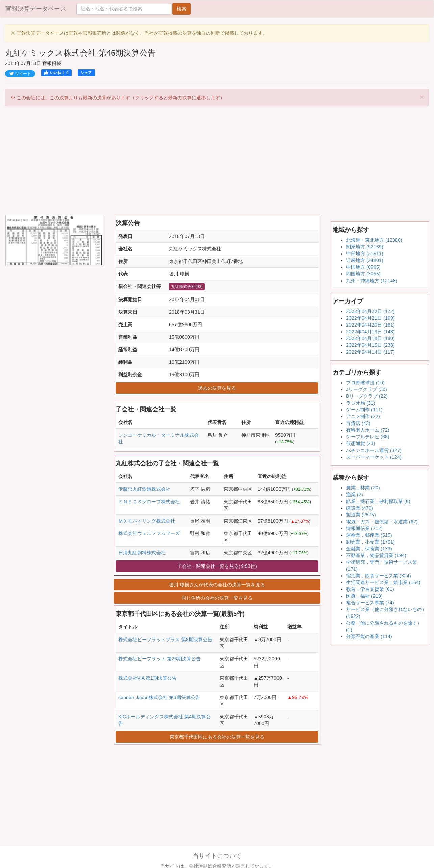The height and width of the screenshot is (868, 434).
Task: Open archive 2022年04月15日 (238)
Action: pos(370,345)
